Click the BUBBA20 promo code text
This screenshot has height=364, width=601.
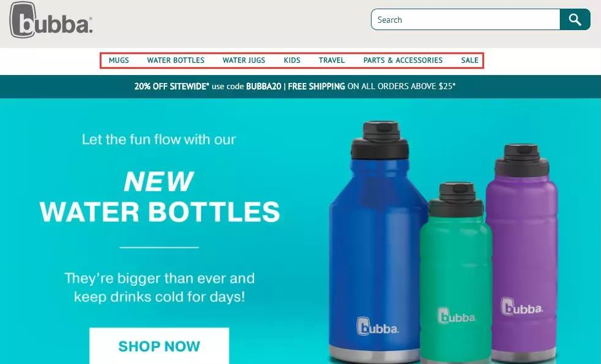tap(264, 87)
